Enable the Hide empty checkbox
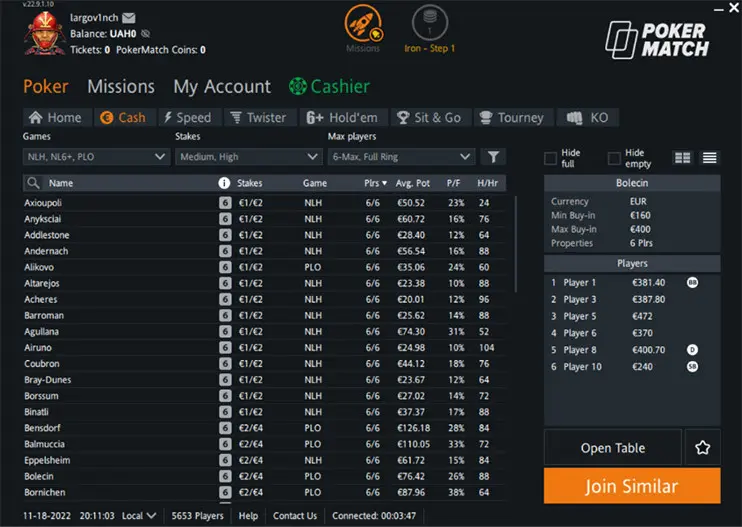The height and width of the screenshot is (527, 742). [614, 158]
